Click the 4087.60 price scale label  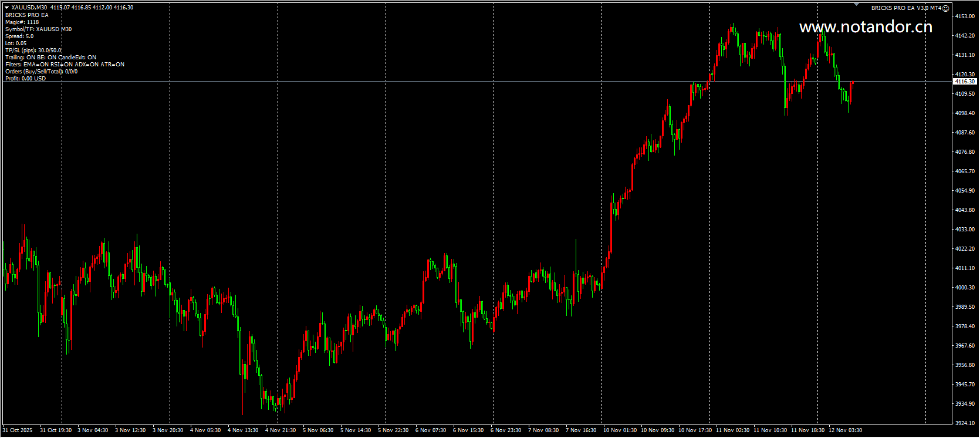(x=965, y=133)
